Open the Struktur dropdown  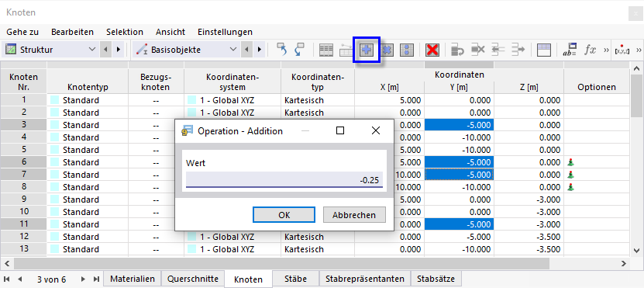coord(92,50)
